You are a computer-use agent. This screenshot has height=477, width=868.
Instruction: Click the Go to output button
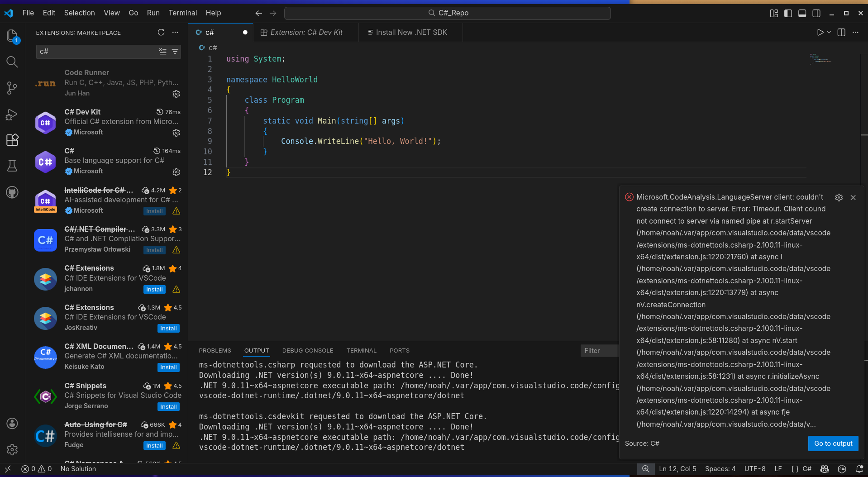pos(833,444)
